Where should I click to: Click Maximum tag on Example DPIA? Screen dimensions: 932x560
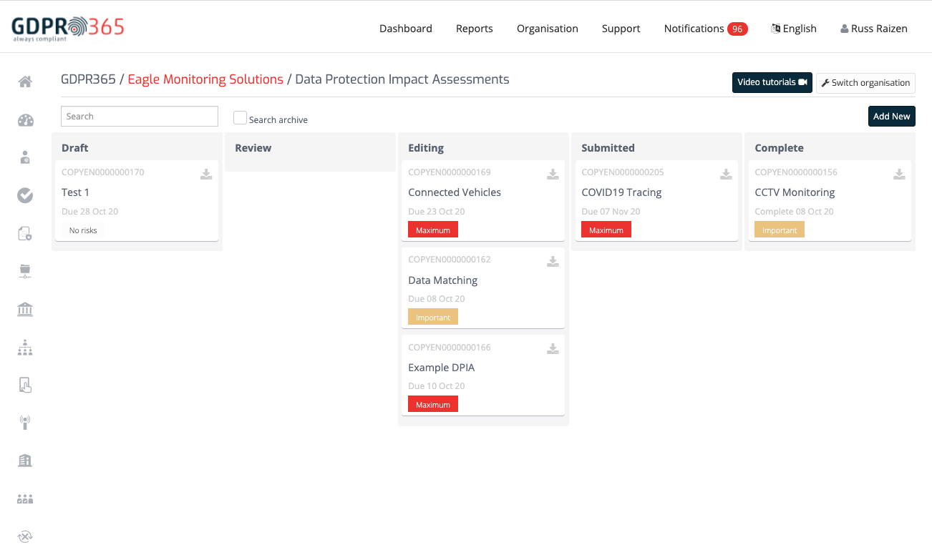433,404
